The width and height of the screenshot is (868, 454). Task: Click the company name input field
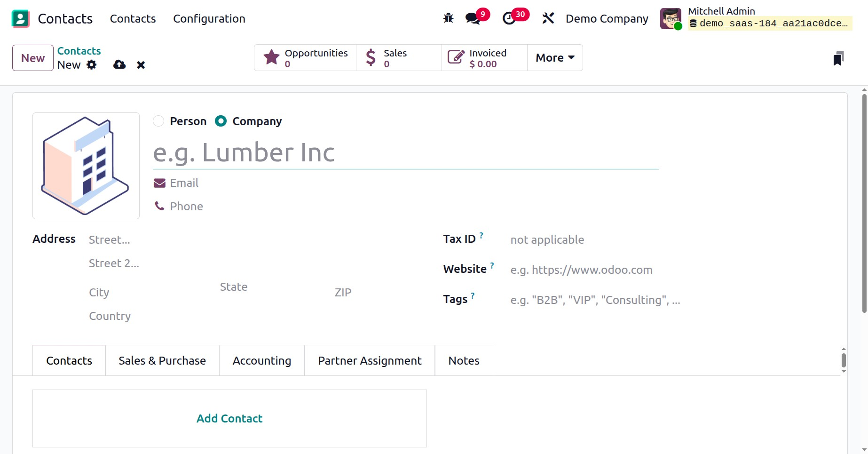405,153
